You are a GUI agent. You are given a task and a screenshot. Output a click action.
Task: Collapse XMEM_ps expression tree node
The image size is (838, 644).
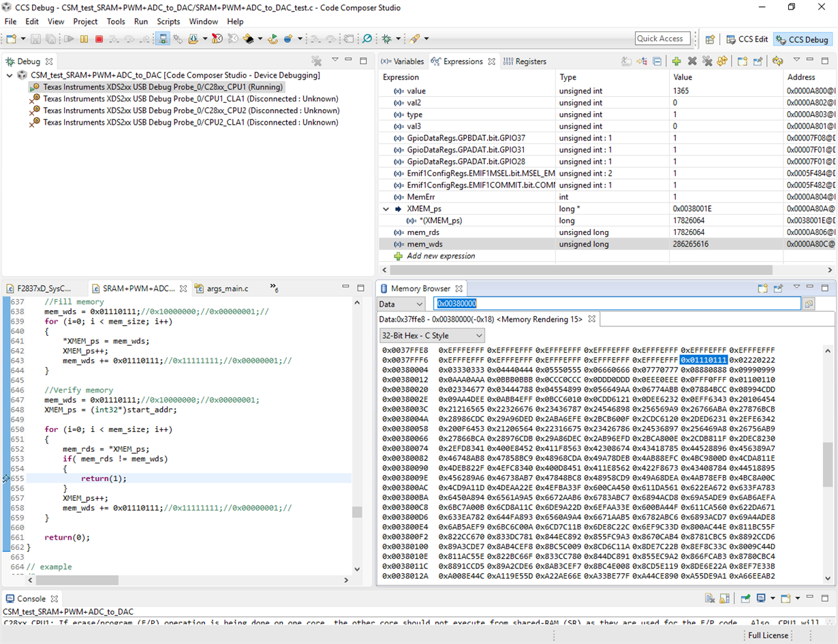point(386,209)
